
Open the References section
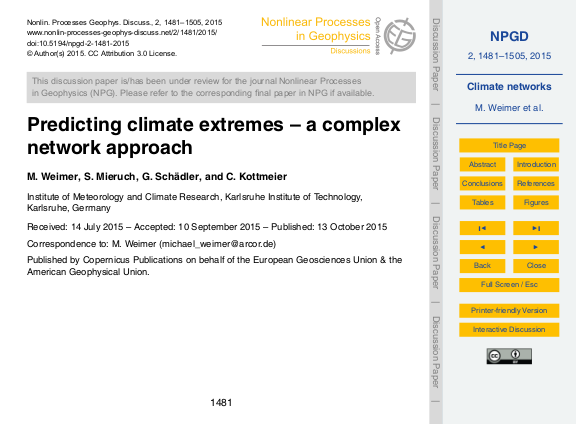[536, 183]
